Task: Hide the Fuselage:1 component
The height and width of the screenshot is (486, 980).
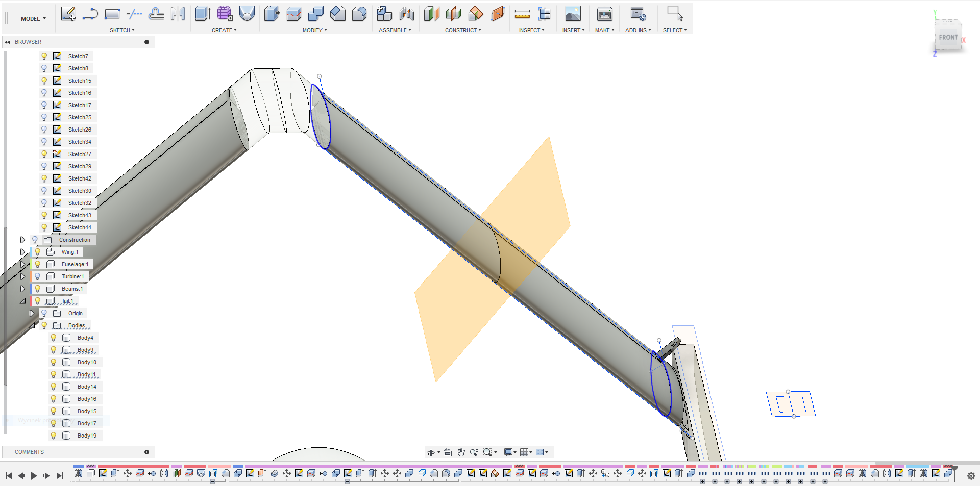Action: [38, 264]
